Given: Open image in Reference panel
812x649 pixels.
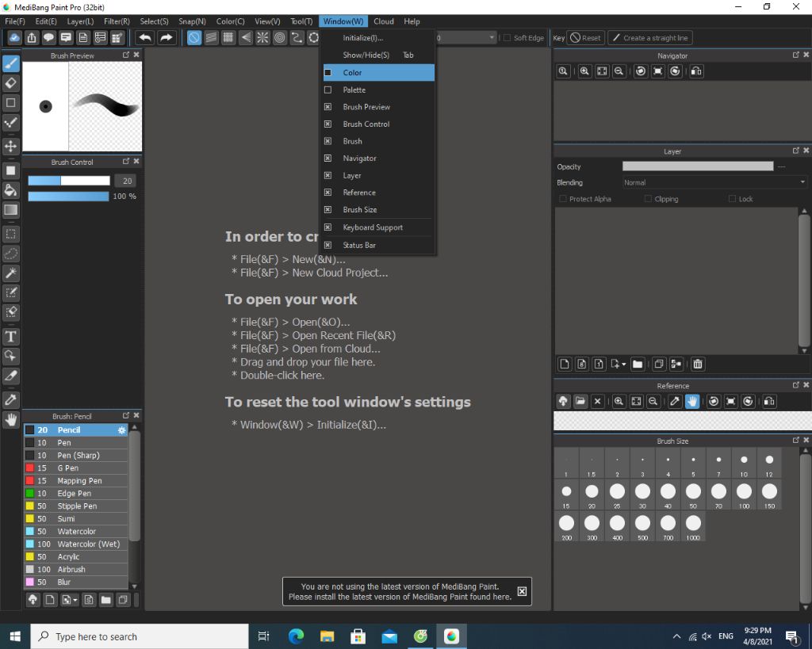Looking at the screenshot, I should pos(580,402).
